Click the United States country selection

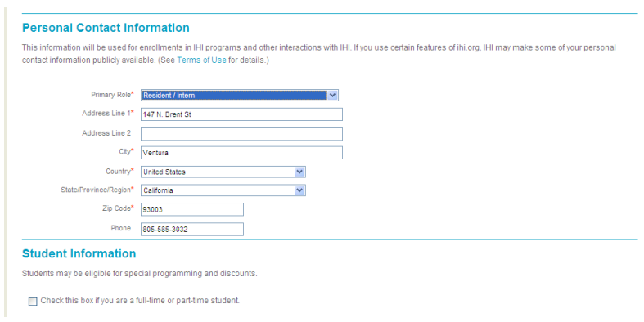223,172
